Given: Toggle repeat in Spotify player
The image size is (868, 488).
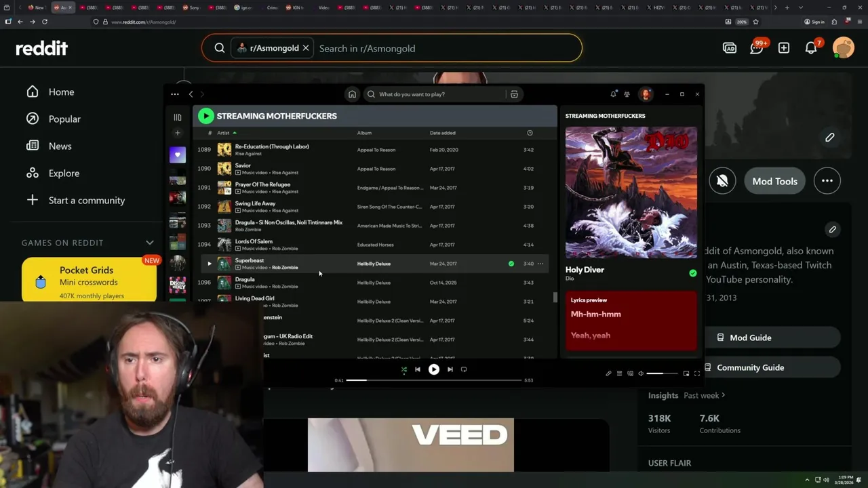Looking at the screenshot, I should pyautogui.click(x=464, y=369).
